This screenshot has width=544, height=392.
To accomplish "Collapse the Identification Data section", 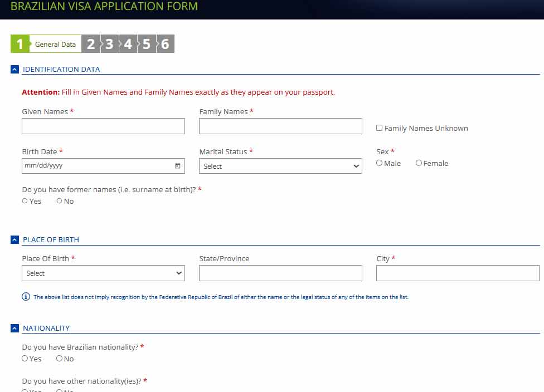I will click(15, 70).
